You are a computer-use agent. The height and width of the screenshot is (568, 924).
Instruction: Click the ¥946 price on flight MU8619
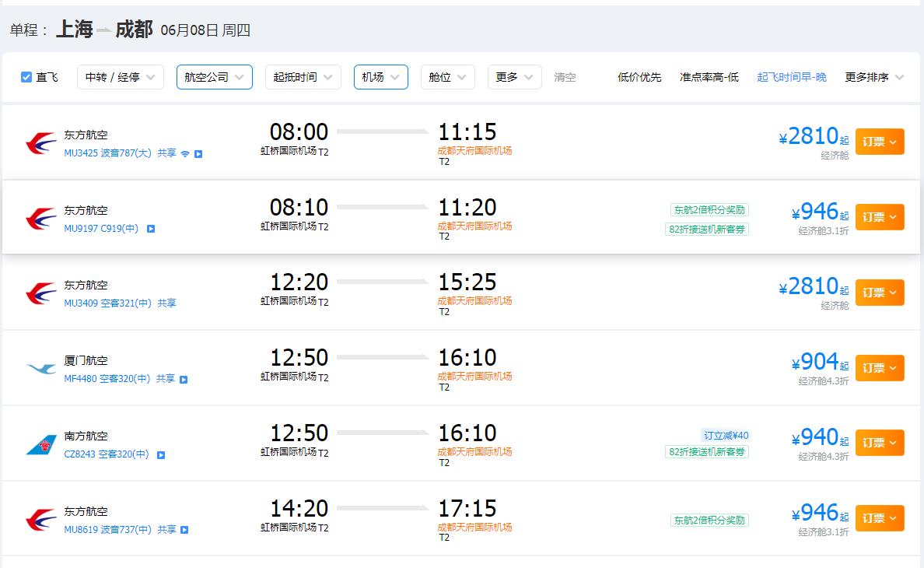point(821,513)
